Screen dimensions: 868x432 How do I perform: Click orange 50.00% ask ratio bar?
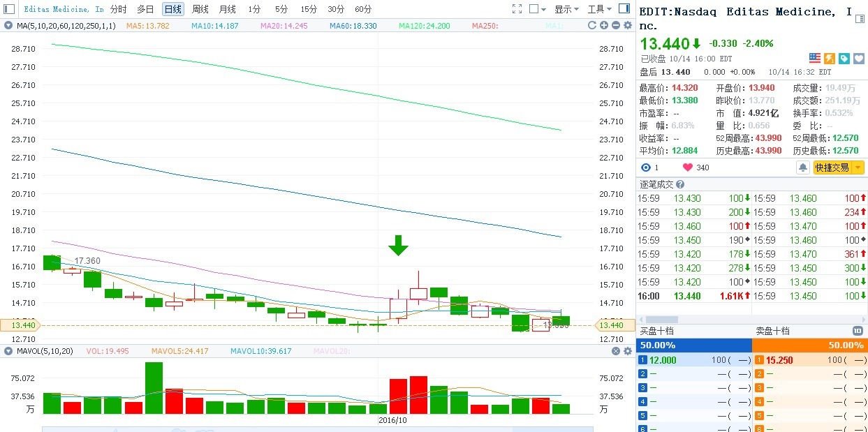pos(810,345)
